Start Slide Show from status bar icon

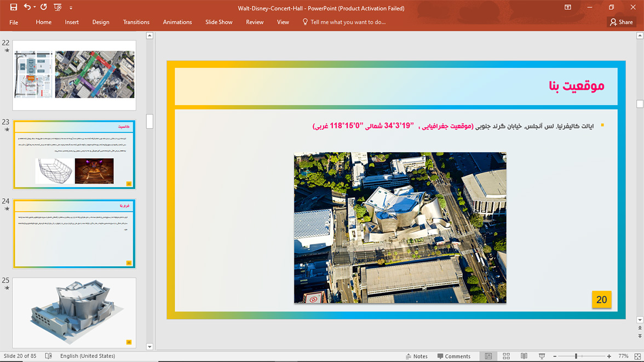(x=542, y=356)
